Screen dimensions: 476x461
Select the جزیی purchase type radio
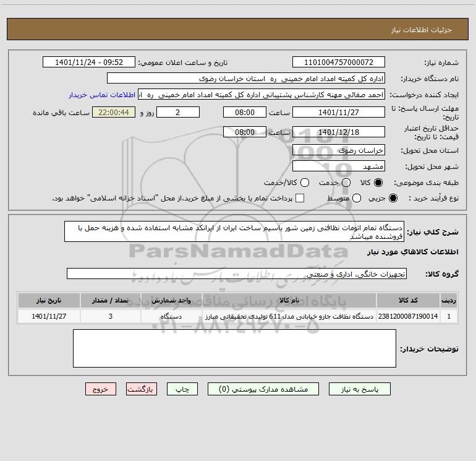pyautogui.click(x=393, y=198)
